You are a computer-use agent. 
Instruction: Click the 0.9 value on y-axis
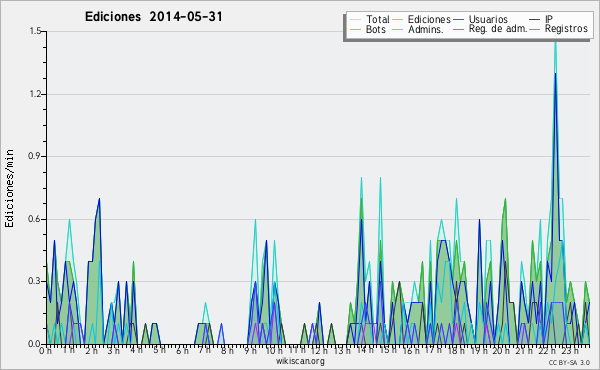click(x=35, y=156)
